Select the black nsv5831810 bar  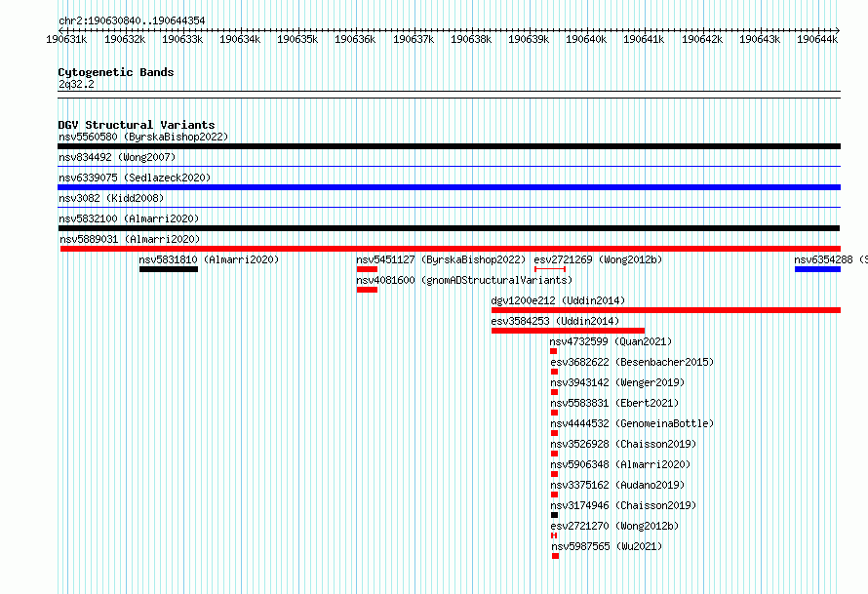click(169, 269)
